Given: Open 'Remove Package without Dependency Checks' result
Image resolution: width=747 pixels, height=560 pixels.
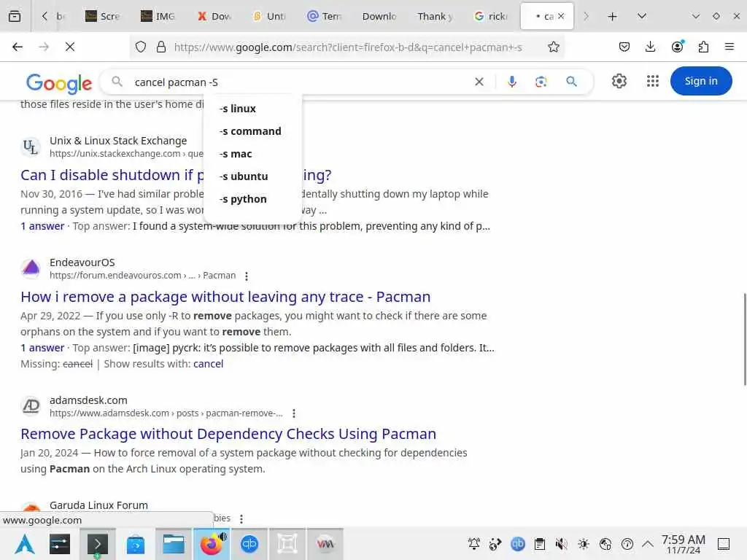Looking at the screenshot, I should point(228,434).
